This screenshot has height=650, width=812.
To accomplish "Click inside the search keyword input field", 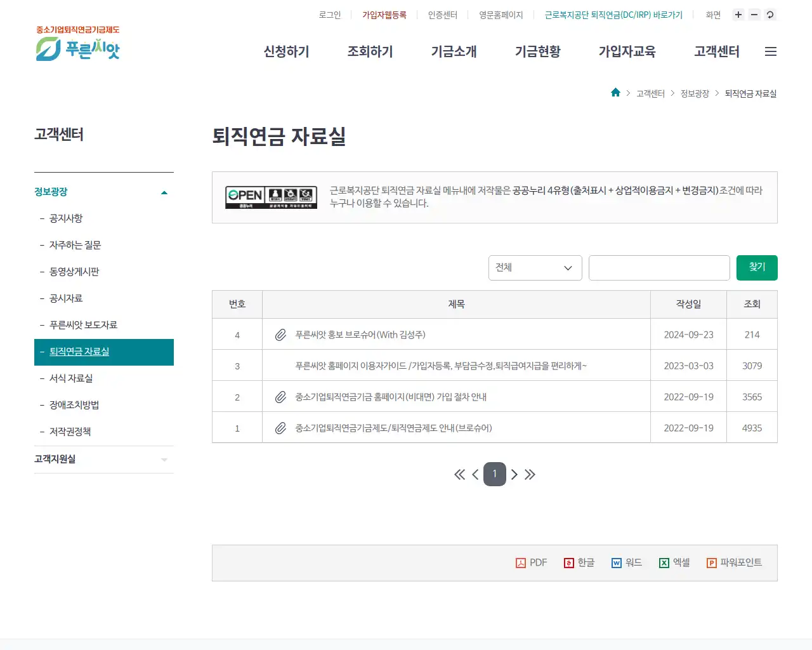I will tap(659, 268).
